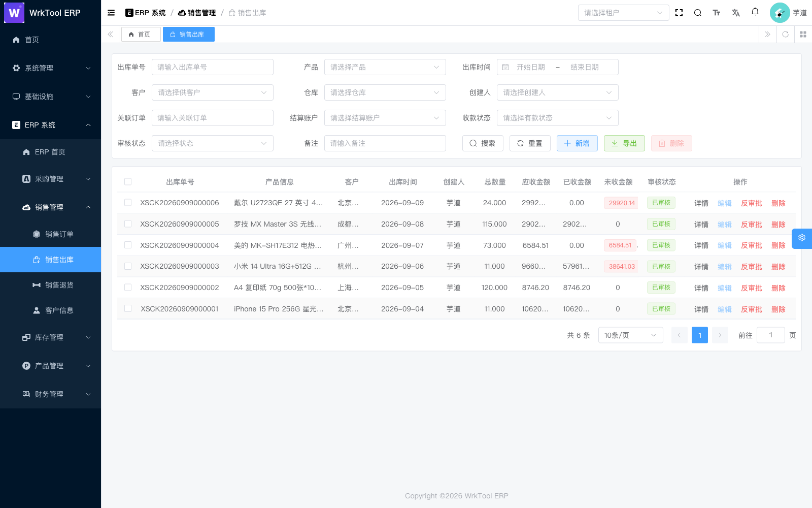812x508 pixels.
Task: Click page number 1 in pagination
Action: coord(700,335)
